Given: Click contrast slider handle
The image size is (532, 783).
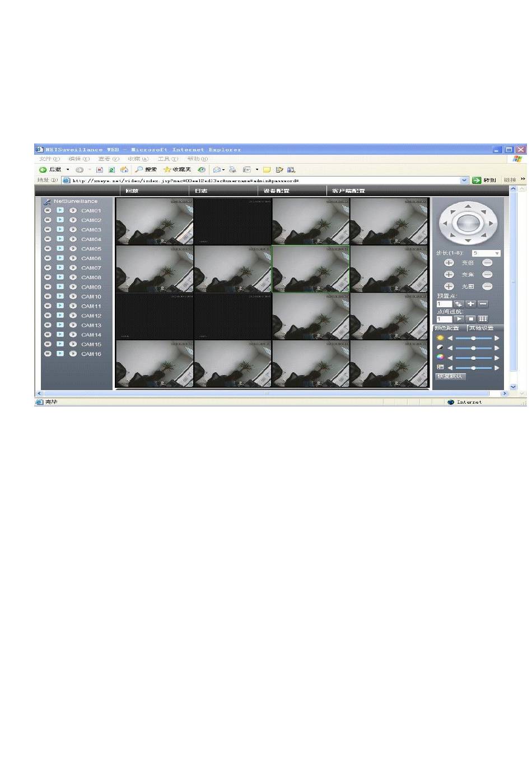Looking at the screenshot, I should [474, 348].
